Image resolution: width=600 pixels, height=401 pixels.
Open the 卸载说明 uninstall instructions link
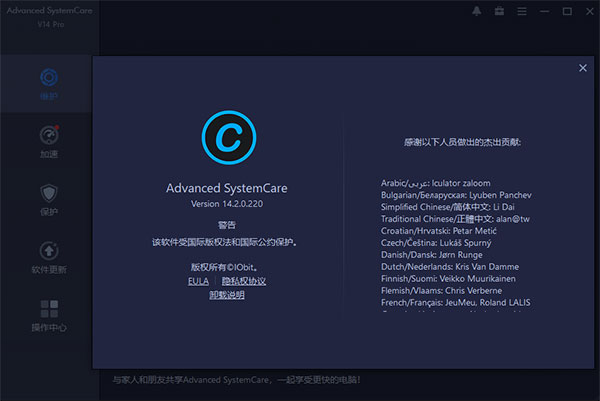(227, 295)
